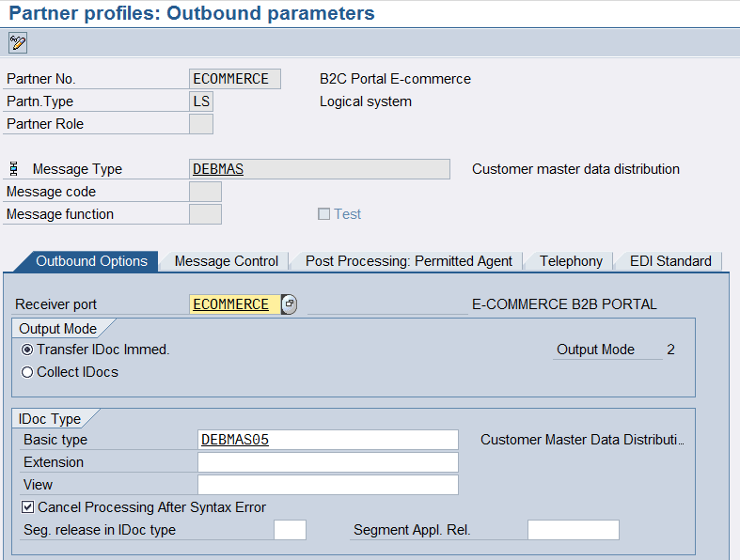Viewport: 740px width, 560px height.
Task: Click the DEBMAS05 basic type field
Action: pos(327,440)
